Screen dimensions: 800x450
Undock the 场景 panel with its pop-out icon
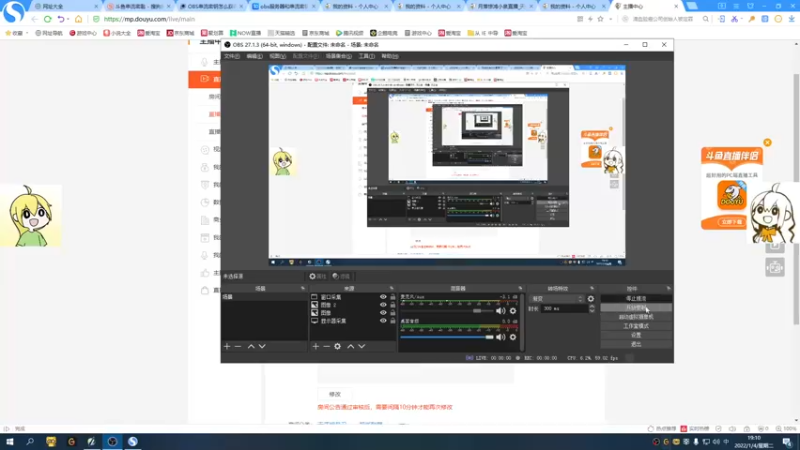(x=303, y=289)
